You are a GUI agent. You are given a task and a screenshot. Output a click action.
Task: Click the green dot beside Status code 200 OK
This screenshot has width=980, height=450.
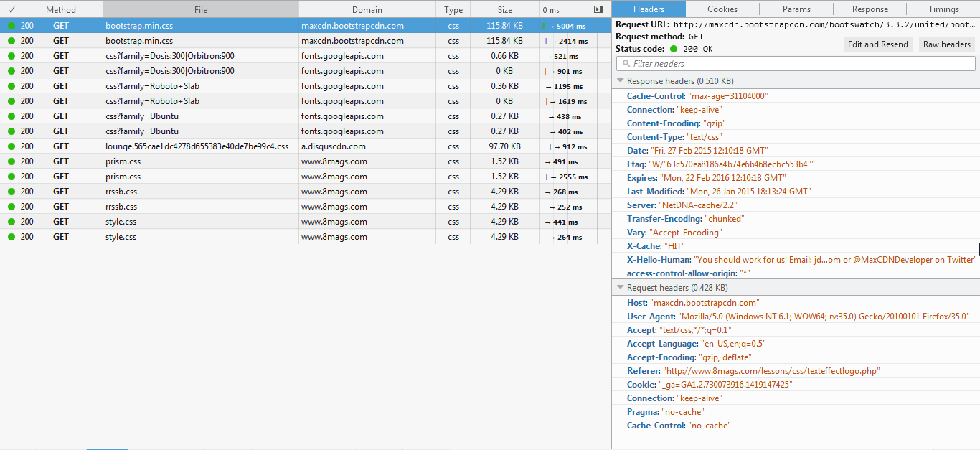[674, 50]
